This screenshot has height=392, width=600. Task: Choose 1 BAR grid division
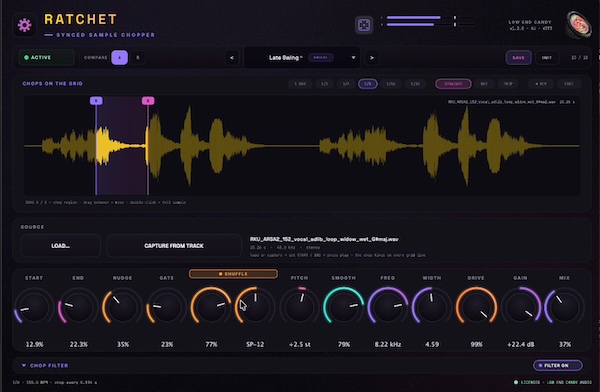300,84
